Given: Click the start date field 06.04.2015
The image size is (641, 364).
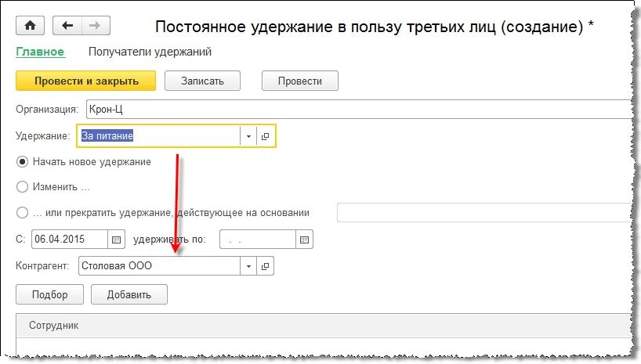Looking at the screenshot, I should 70,240.
